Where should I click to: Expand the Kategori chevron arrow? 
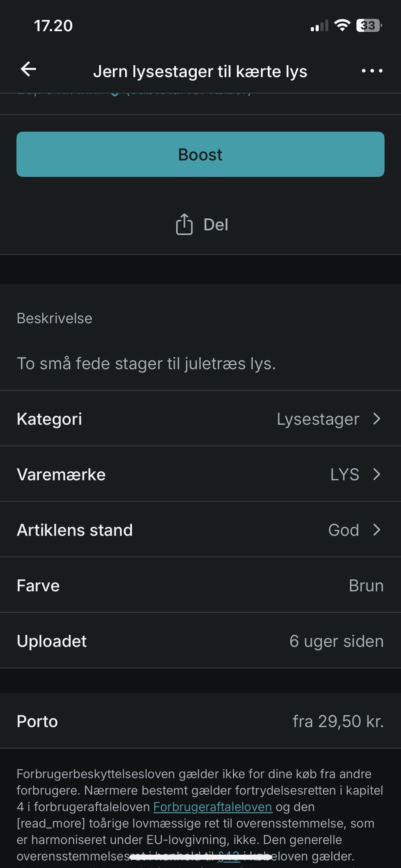(377, 419)
